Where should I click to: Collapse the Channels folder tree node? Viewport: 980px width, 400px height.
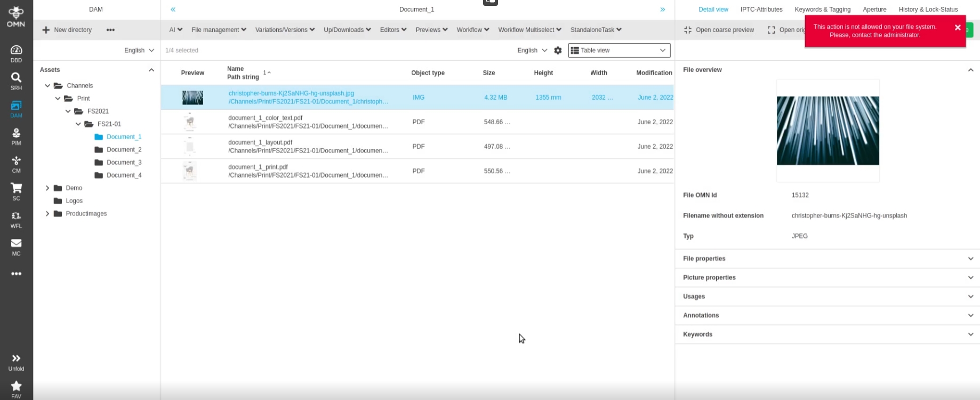click(x=47, y=85)
